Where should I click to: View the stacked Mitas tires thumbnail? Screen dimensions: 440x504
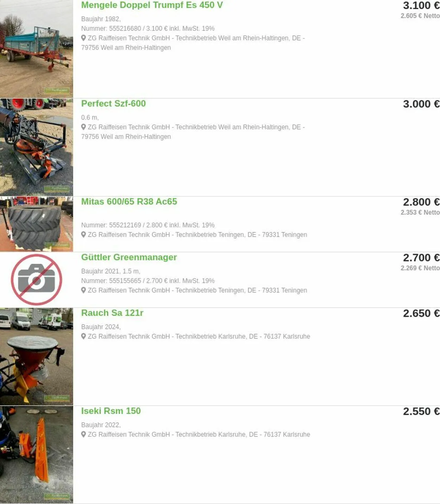click(x=37, y=224)
